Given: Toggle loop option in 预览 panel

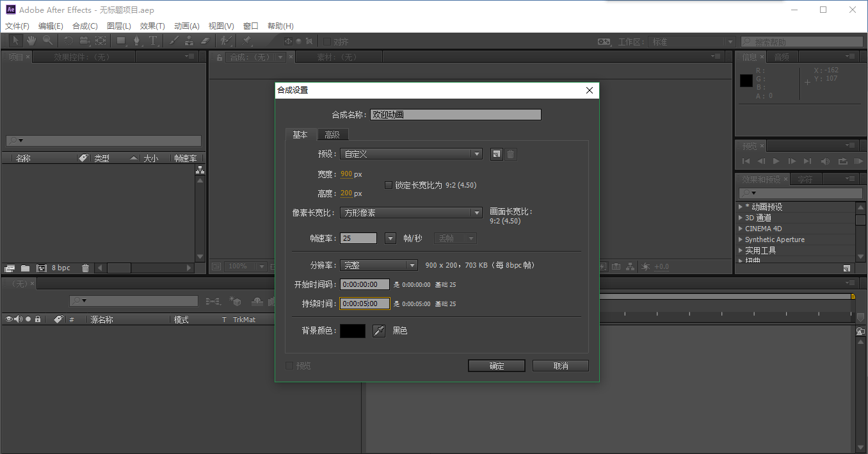Looking at the screenshot, I should click(x=842, y=161).
